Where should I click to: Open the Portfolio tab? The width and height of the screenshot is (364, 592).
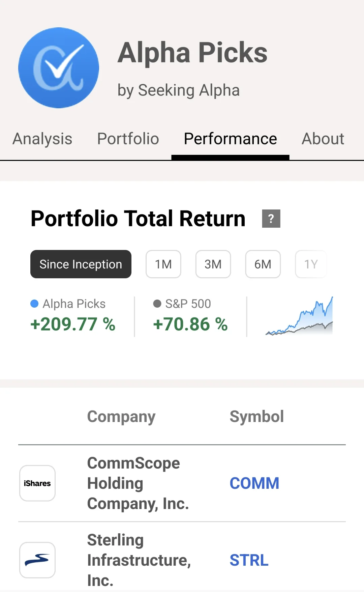(128, 139)
